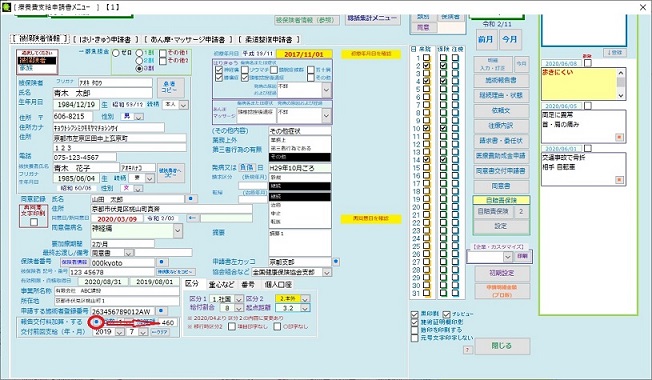Click scroll-up arrow in まきにくい note box
The height and width of the screenshot is (380, 652).
click(621, 73)
